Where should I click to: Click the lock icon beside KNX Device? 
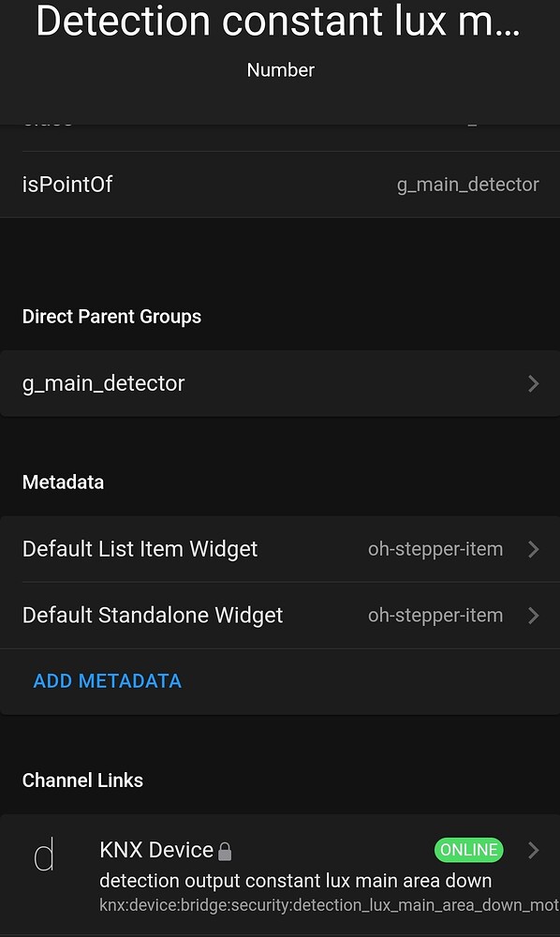[225, 851]
